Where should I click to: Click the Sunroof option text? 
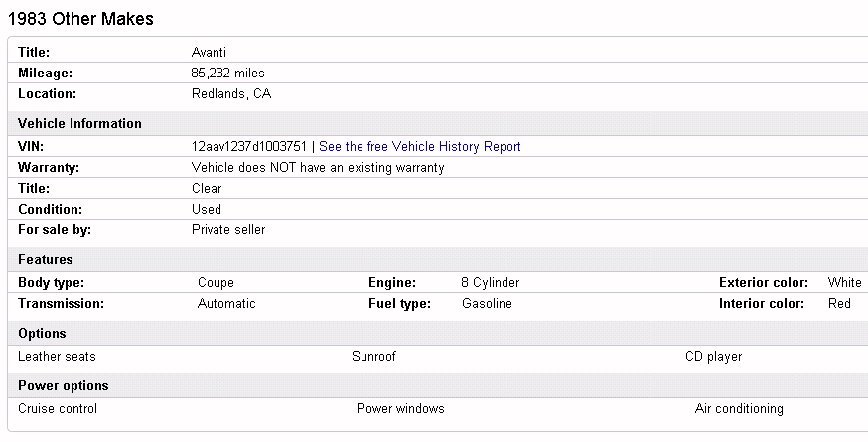(x=373, y=357)
